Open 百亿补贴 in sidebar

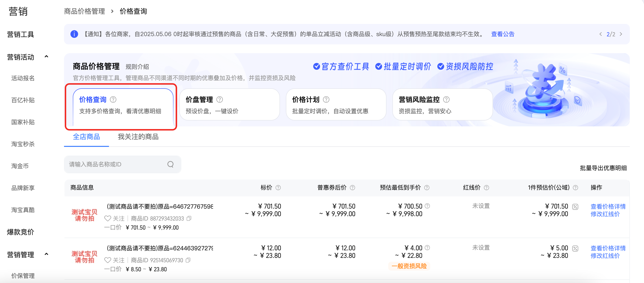pyautogui.click(x=23, y=100)
